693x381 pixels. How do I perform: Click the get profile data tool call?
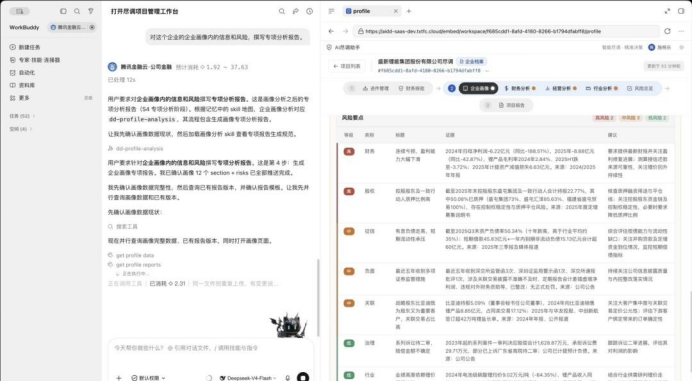pos(131,255)
